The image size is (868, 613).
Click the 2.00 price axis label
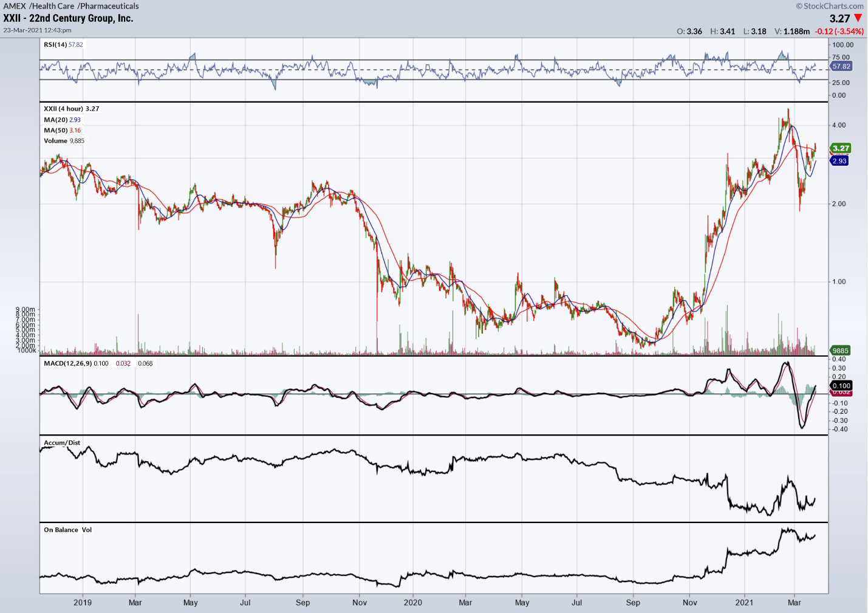pos(839,204)
